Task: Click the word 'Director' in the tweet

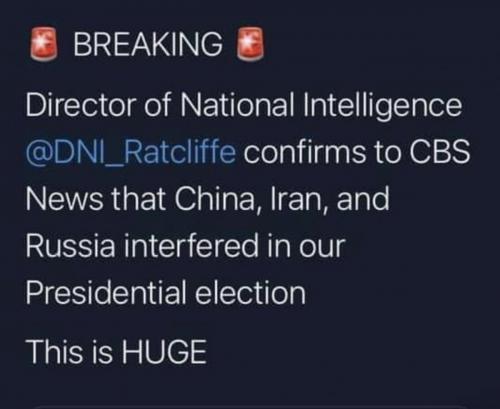Action: [x=81, y=105]
